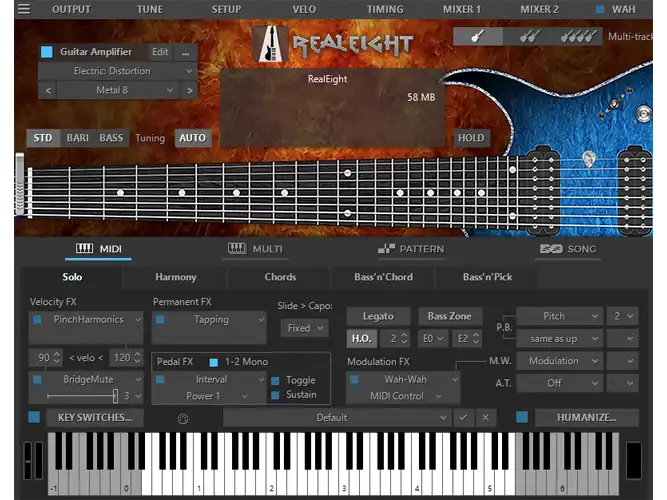Toggle Key Switches enable checkbox

coord(34,417)
